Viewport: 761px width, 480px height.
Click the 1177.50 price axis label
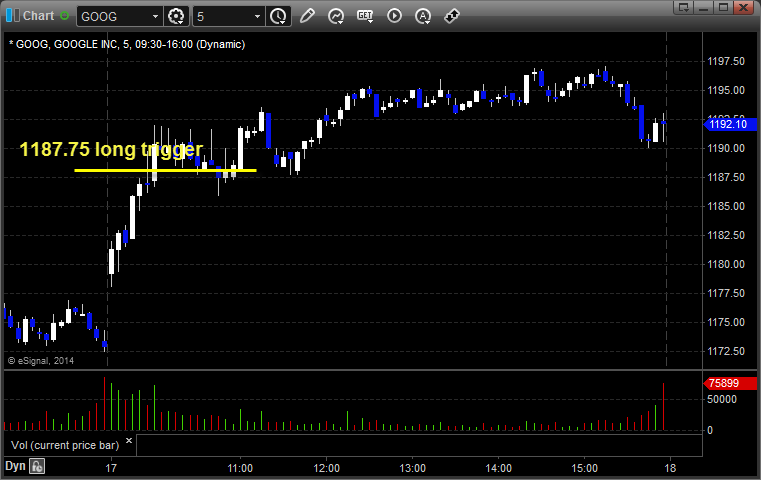click(726, 293)
